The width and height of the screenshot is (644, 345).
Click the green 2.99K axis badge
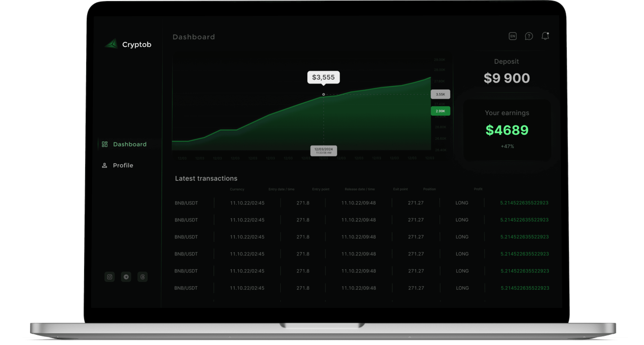pyautogui.click(x=440, y=111)
